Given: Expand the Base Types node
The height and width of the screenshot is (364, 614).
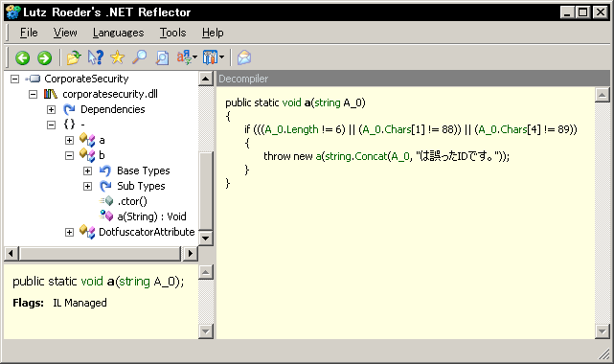Looking at the screenshot, I should pyautogui.click(x=88, y=171).
